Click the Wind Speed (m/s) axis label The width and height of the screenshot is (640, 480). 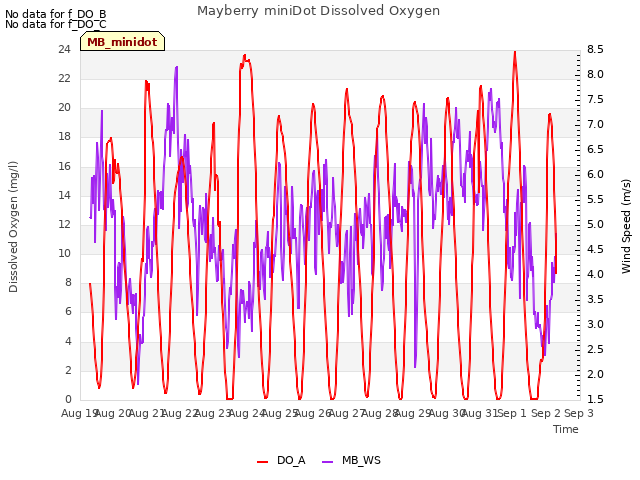click(626, 226)
